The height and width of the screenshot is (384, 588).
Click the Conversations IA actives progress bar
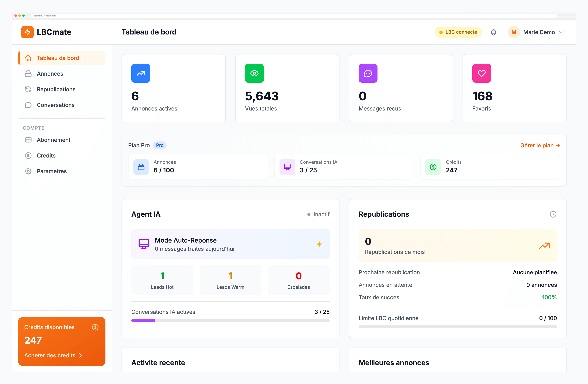(x=230, y=320)
